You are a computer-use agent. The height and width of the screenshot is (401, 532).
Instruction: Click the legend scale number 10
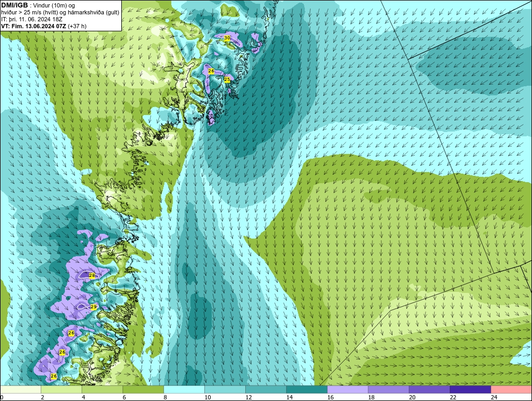click(x=207, y=397)
